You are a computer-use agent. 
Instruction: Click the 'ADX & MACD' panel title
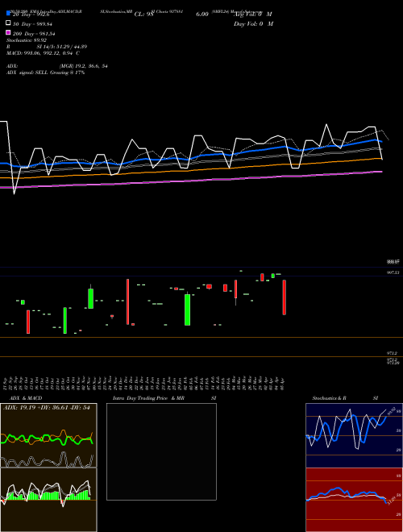click(26, 398)
